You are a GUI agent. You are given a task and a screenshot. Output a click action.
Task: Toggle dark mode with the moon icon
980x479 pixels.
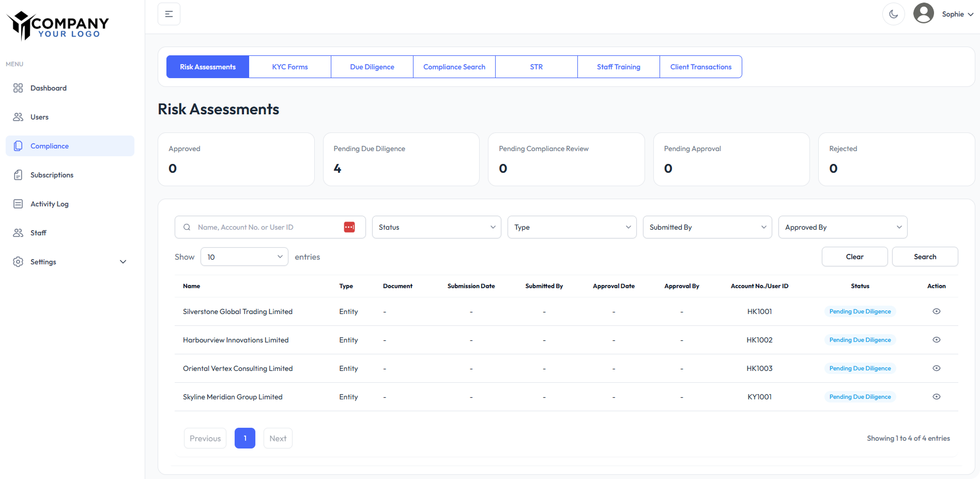pyautogui.click(x=894, y=14)
